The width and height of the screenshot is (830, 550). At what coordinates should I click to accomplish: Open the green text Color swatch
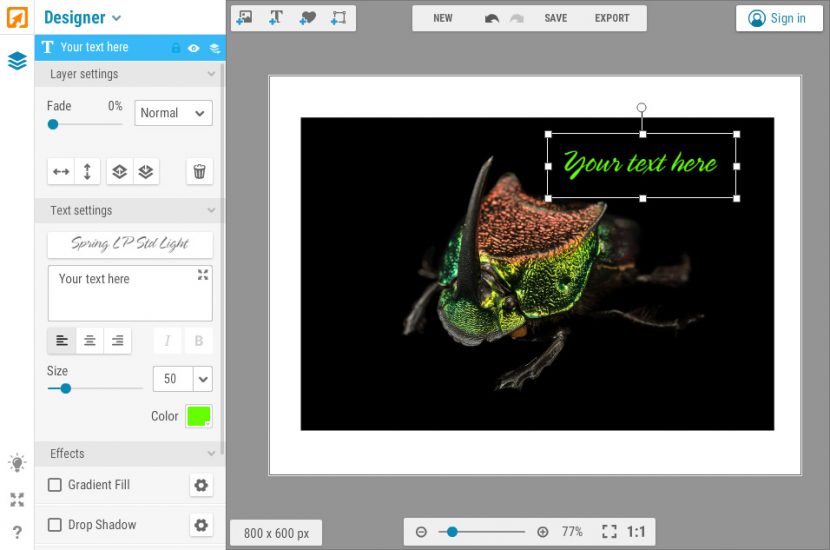pyautogui.click(x=199, y=416)
